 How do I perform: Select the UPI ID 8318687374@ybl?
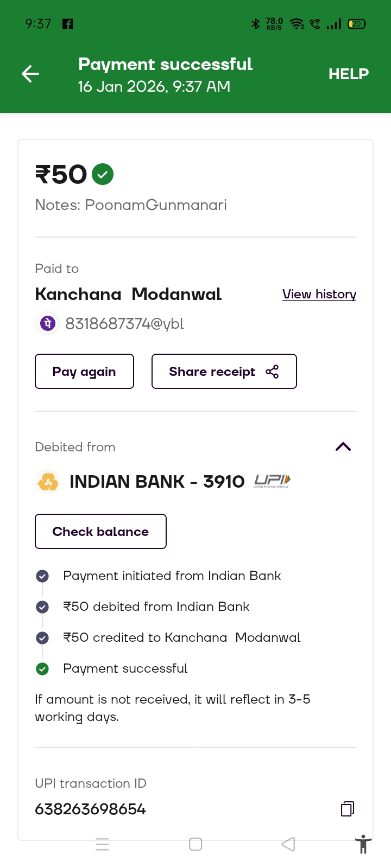[124, 324]
